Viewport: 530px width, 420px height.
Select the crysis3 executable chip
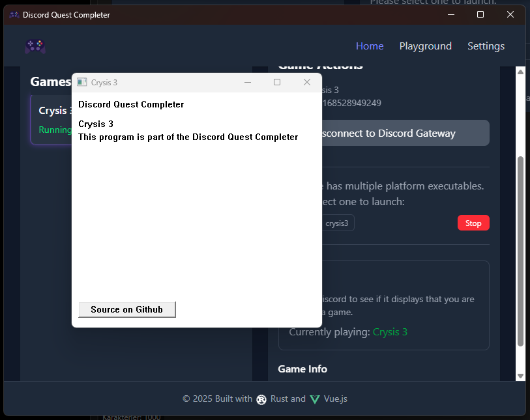(336, 223)
